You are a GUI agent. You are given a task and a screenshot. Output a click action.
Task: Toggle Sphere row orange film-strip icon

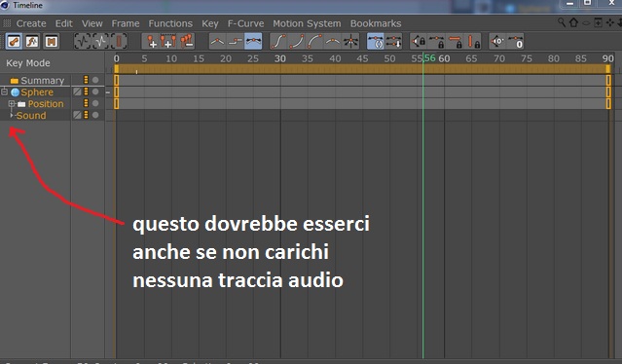coord(86,91)
